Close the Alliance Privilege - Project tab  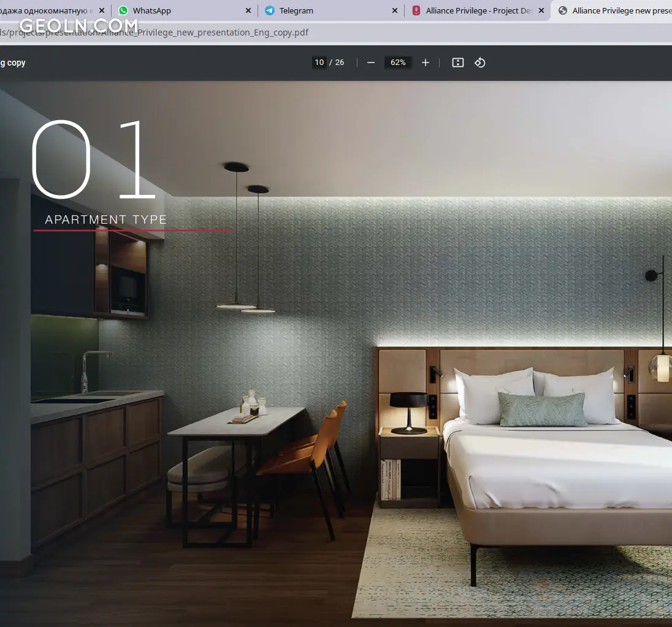click(541, 10)
